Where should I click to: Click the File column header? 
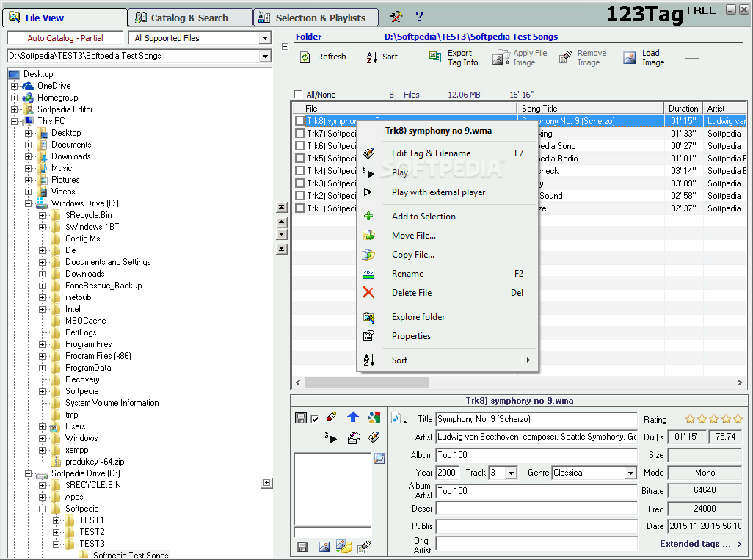tap(404, 109)
